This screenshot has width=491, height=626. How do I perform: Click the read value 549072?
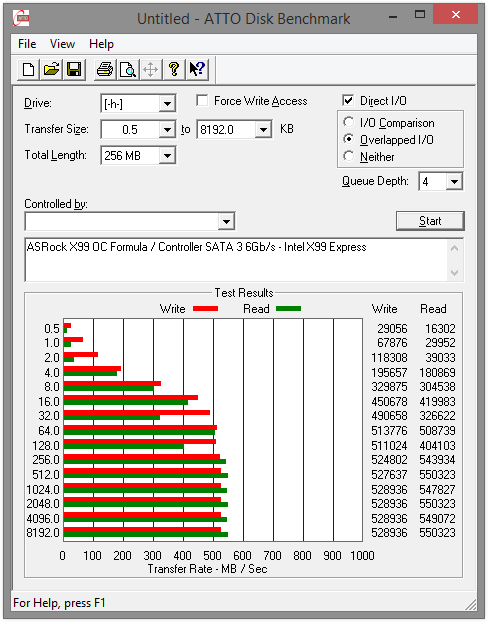click(x=437, y=519)
